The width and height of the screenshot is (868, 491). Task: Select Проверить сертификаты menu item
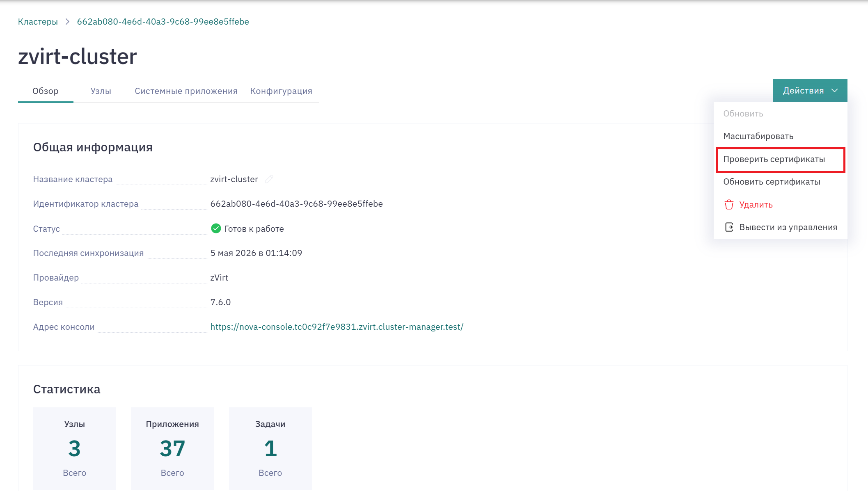point(780,159)
